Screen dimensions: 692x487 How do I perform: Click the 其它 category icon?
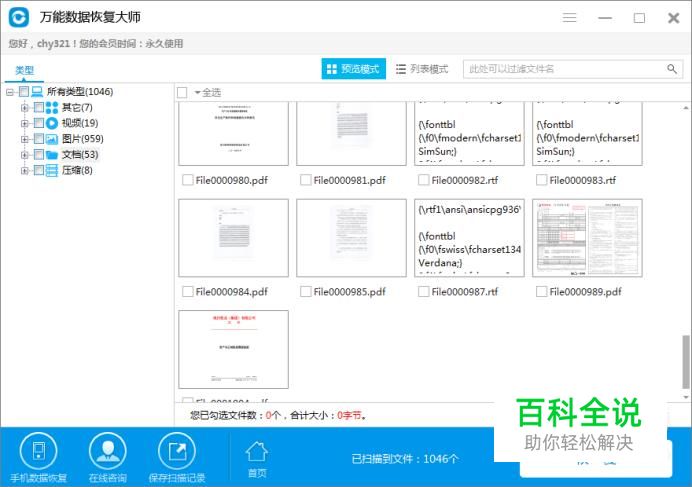52,107
